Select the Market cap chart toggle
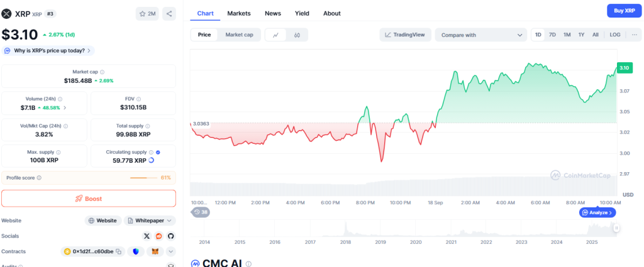Image resolution: width=644 pixels, height=267 pixels. (239, 35)
